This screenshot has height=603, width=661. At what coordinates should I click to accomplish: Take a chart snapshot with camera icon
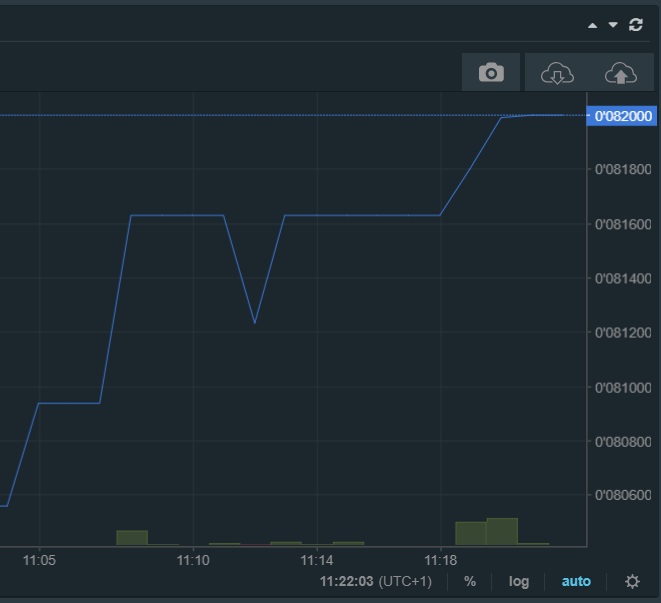tap(491, 73)
